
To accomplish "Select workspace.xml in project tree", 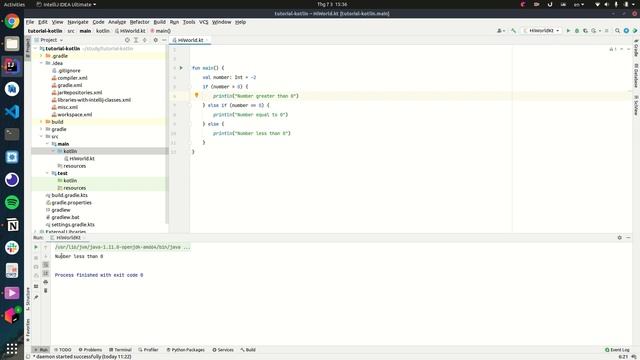I will click(x=75, y=115).
